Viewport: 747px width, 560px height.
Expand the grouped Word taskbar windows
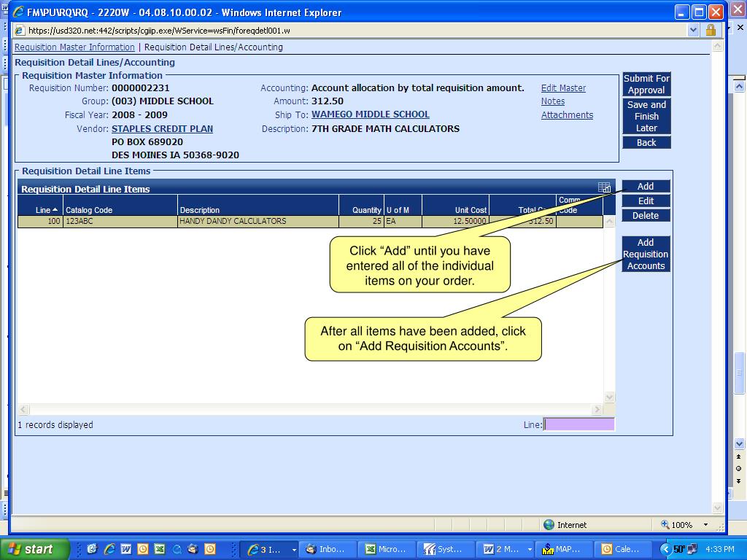pos(529,549)
